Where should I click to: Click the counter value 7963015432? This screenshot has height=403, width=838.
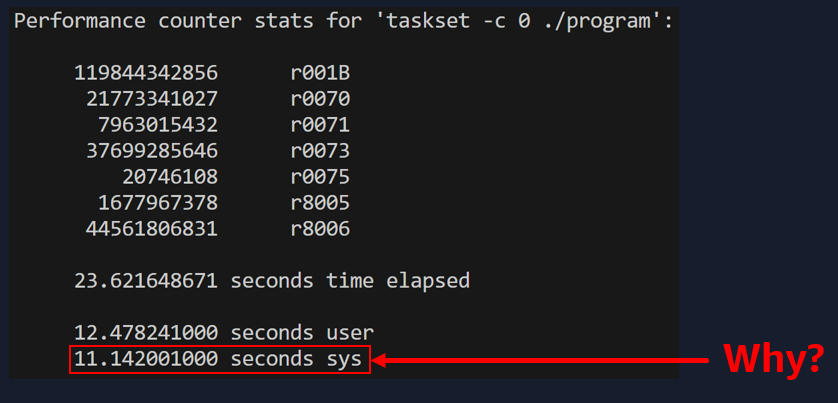[158, 125]
